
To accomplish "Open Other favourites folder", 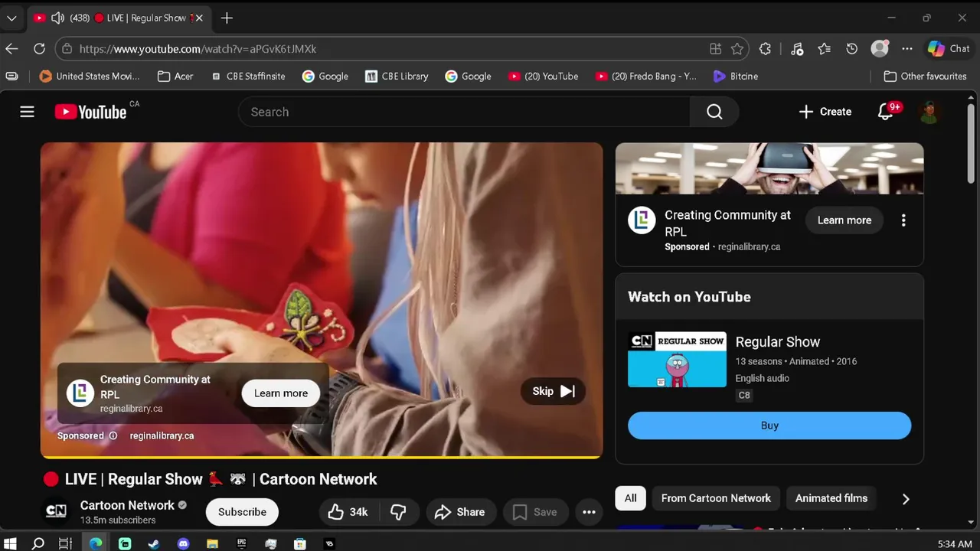I will click(x=925, y=76).
